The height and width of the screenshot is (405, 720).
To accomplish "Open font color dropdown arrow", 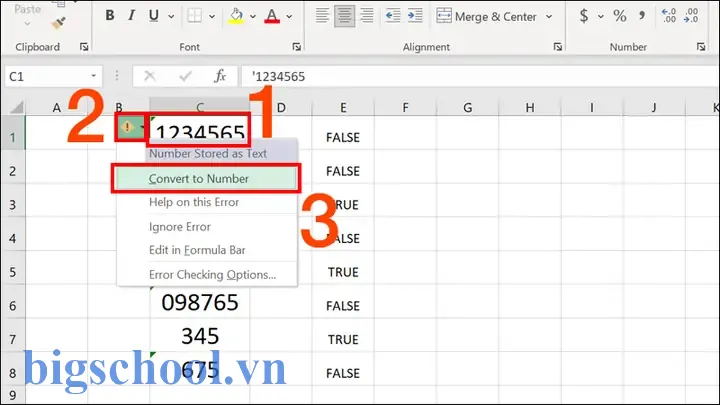I will click(x=289, y=17).
